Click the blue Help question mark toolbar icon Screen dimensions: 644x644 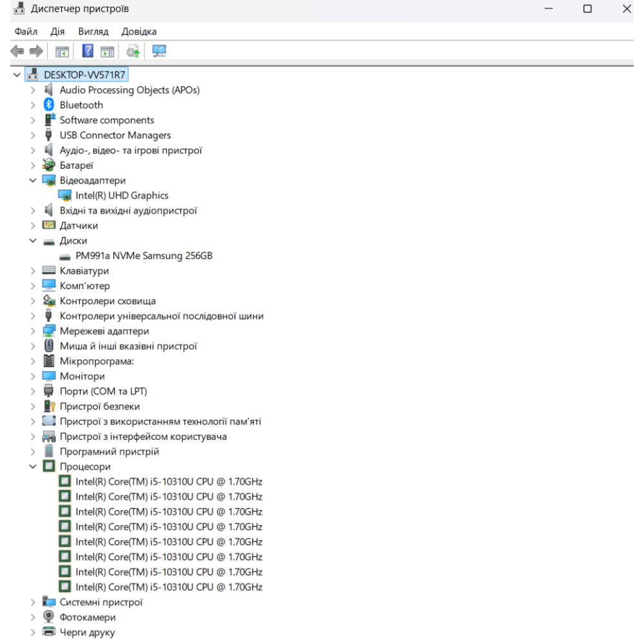tap(88, 50)
